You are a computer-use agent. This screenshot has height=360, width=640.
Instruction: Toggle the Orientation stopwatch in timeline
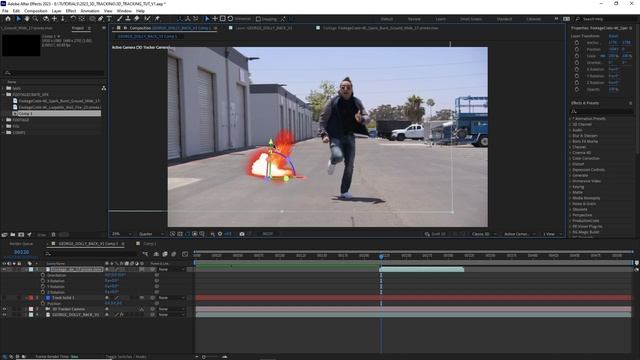tap(43, 275)
